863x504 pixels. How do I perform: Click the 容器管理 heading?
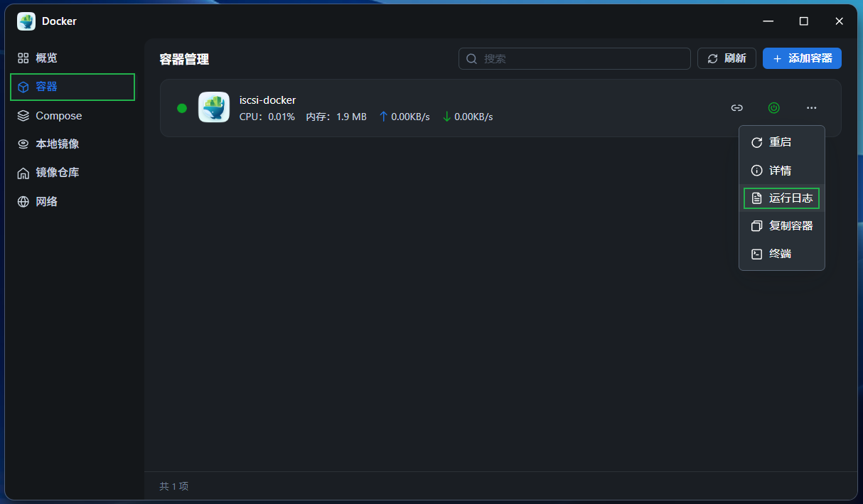tap(184, 60)
